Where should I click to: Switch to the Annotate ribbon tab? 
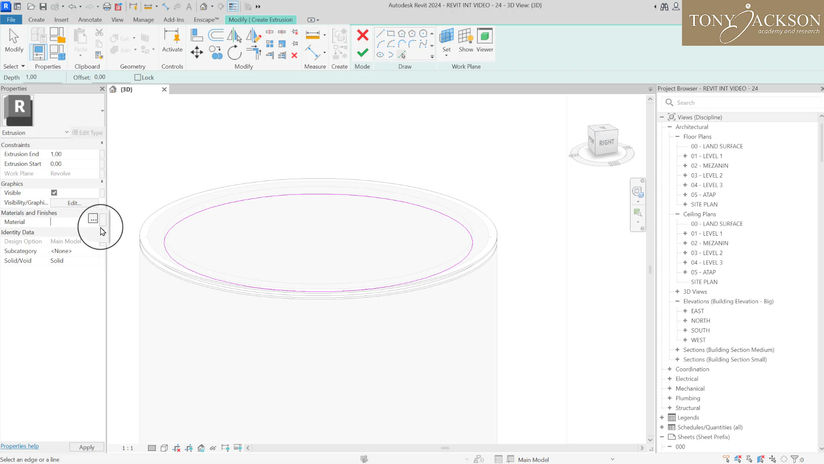click(90, 19)
